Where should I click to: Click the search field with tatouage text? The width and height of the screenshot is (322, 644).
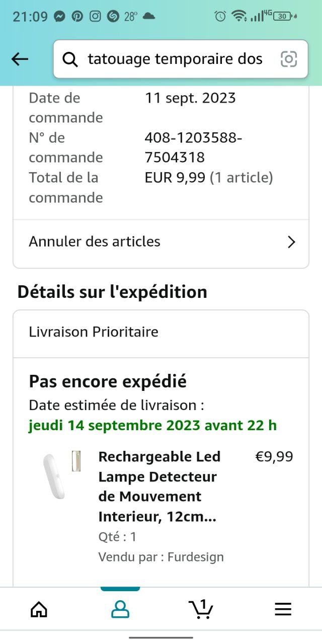tap(175, 59)
